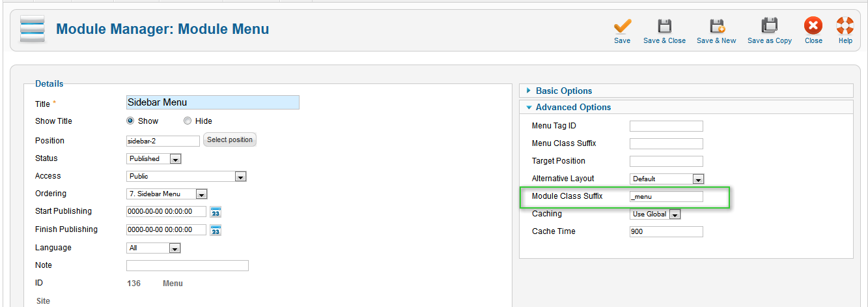The width and height of the screenshot is (868, 307).
Task: Open the Status dropdown set to Published
Action: coord(154,158)
